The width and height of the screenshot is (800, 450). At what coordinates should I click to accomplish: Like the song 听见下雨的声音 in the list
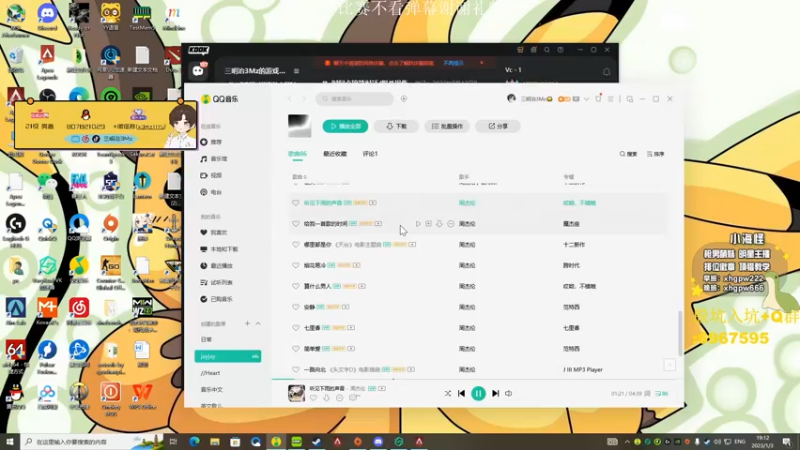pos(295,203)
